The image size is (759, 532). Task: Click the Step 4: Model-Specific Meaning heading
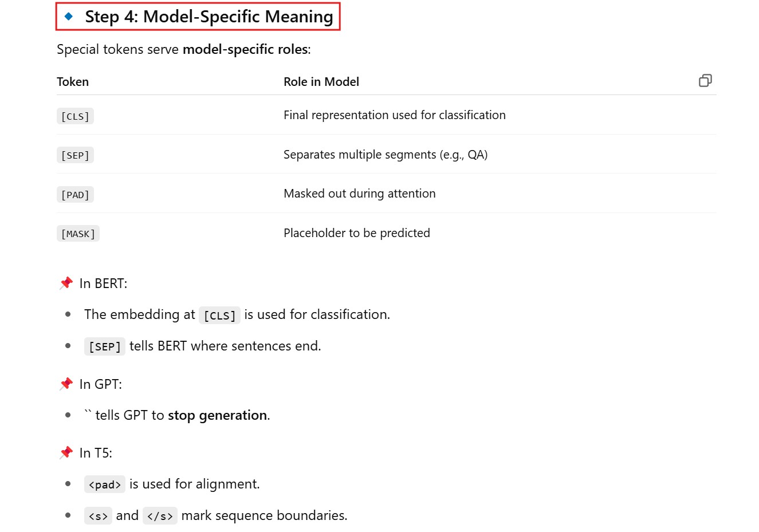click(209, 17)
